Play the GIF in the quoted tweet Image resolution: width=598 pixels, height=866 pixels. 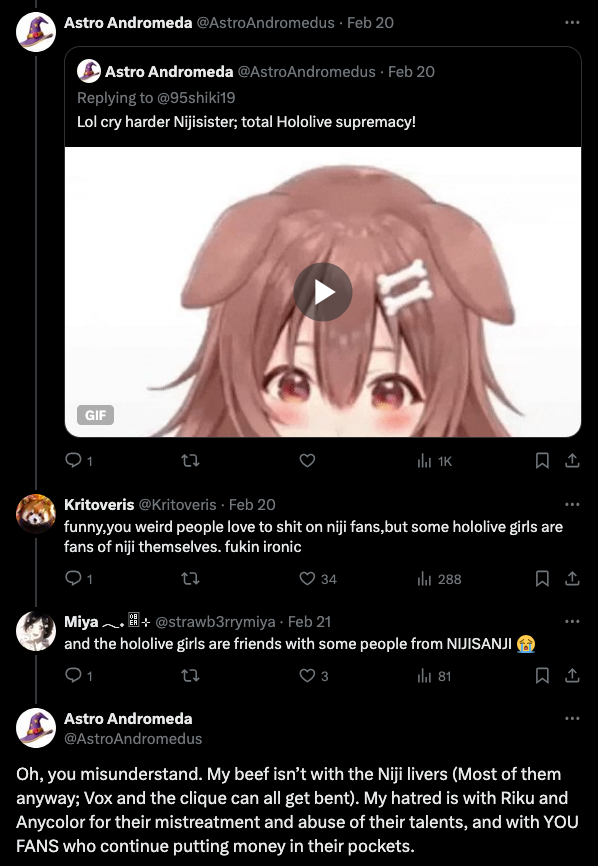click(x=323, y=292)
